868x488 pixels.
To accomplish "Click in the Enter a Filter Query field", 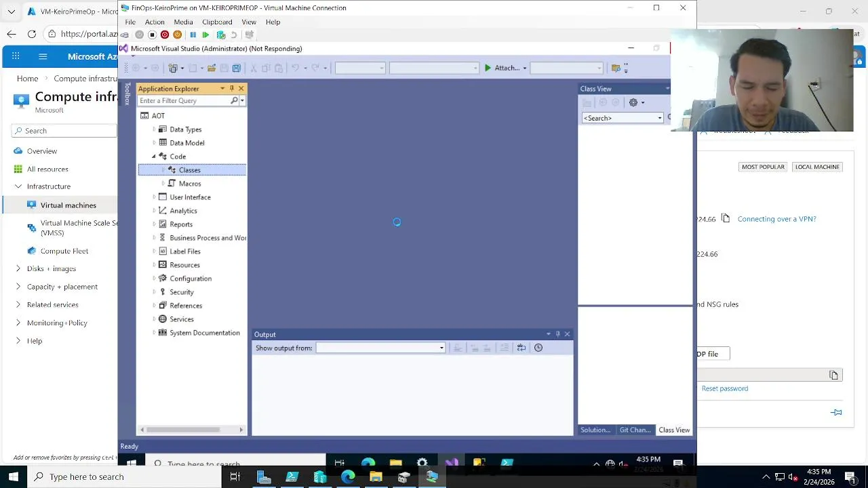I will point(184,101).
